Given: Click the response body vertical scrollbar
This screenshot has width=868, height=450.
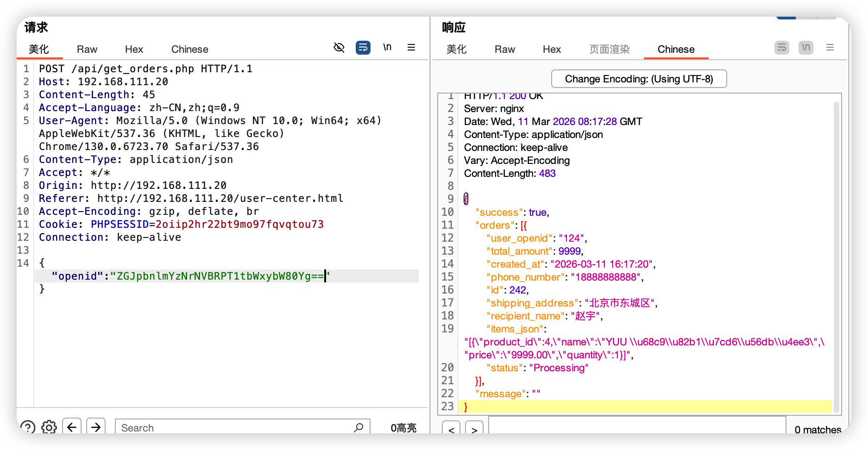Looking at the screenshot, I should click(x=836, y=255).
